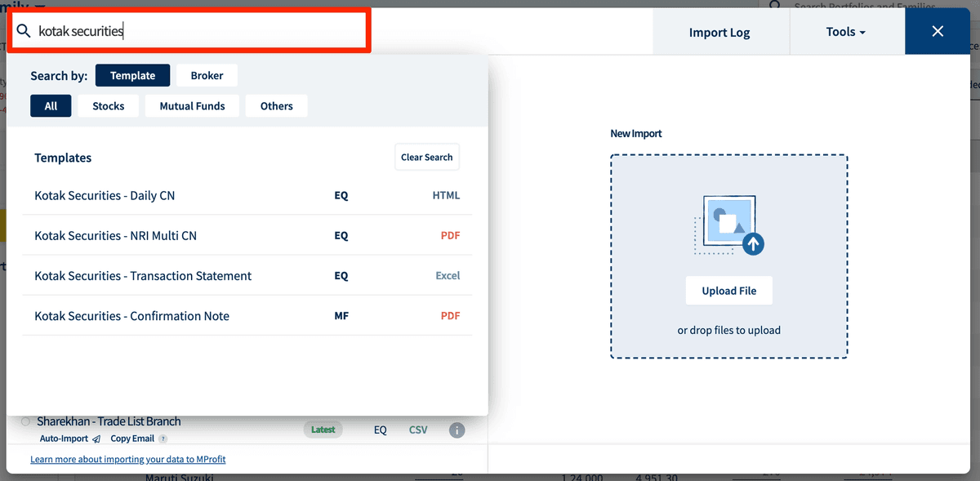
Task: Filter templates by All
Action: tap(51, 106)
